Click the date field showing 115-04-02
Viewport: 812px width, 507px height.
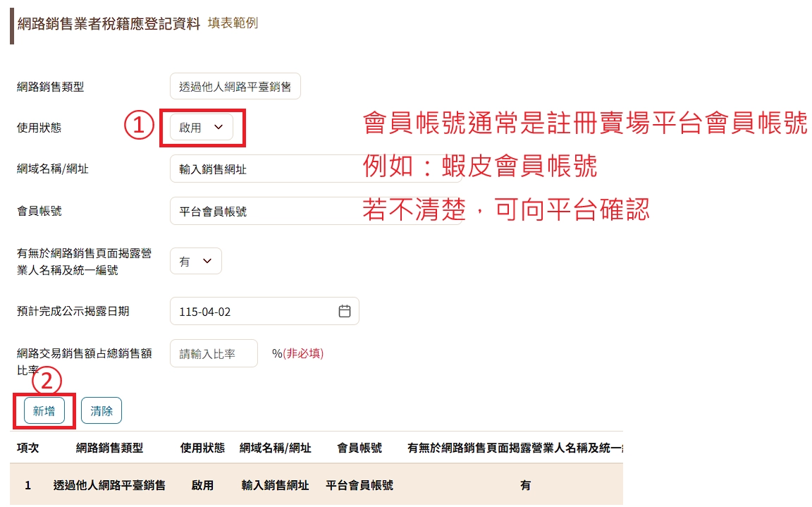click(x=254, y=311)
